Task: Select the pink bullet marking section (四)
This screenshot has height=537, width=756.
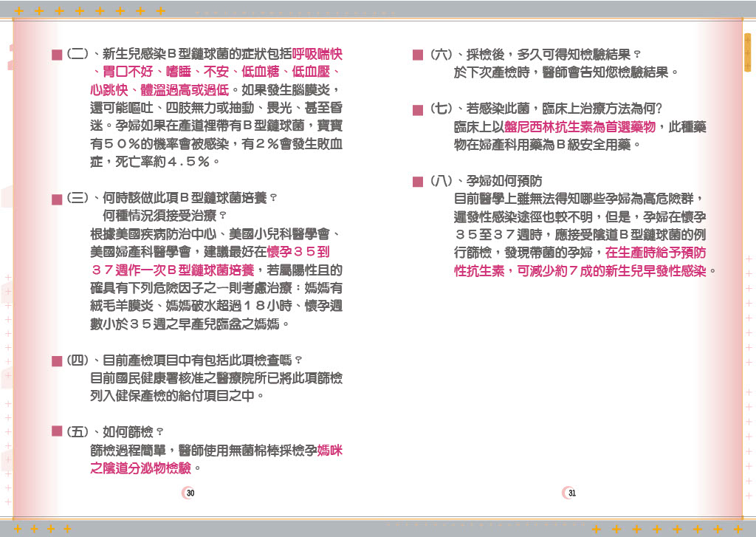Action: click(x=56, y=361)
